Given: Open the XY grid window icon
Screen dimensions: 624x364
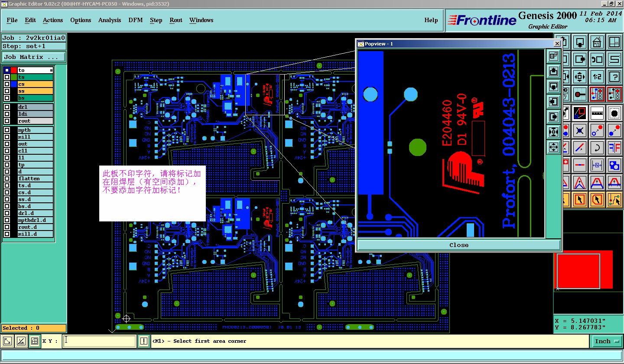Looking at the screenshot, I should pyautogui.click(x=615, y=42).
